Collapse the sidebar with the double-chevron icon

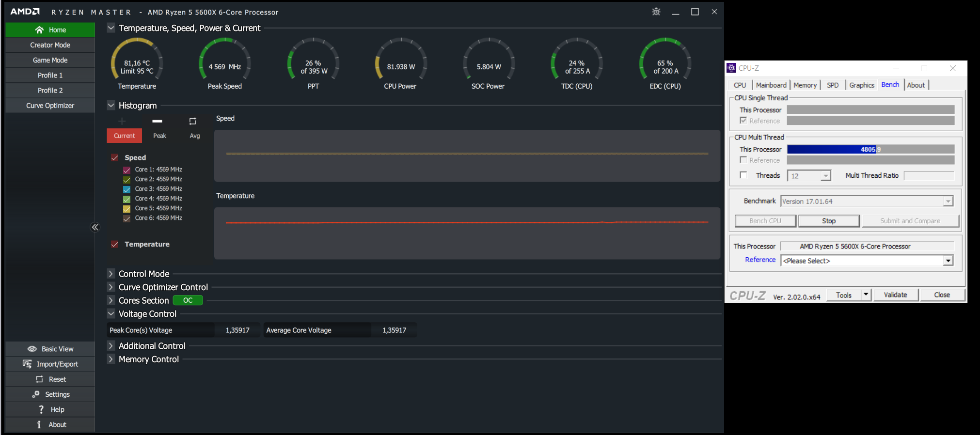coord(95,227)
